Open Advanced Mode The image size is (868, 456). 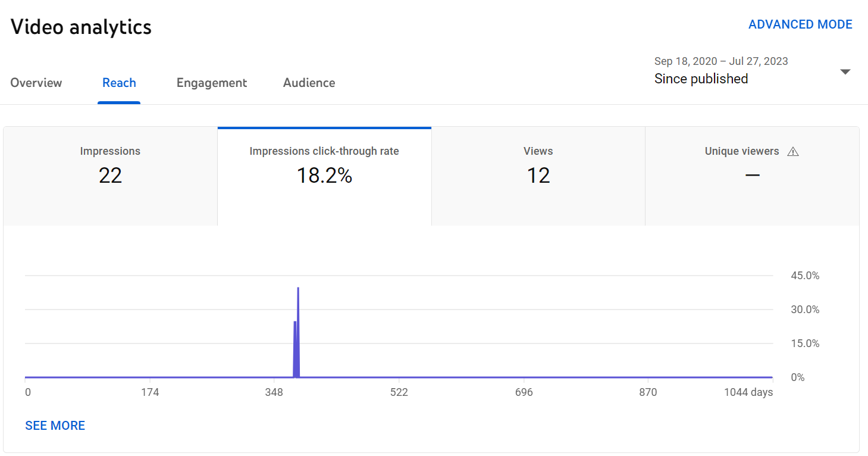pyautogui.click(x=800, y=24)
